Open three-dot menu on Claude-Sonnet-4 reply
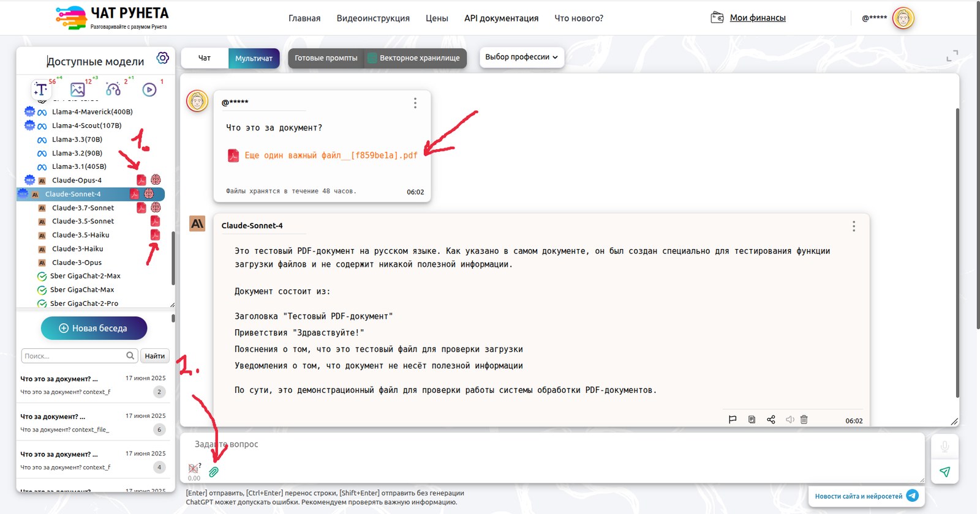This screenshot has height=514, width=980. pos(854,226)
